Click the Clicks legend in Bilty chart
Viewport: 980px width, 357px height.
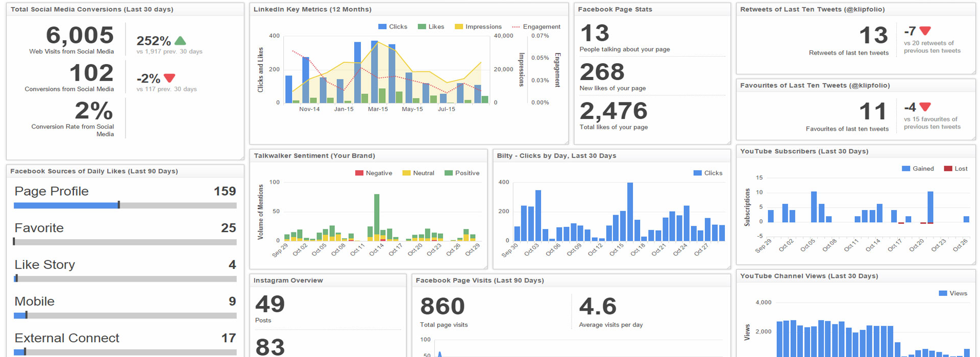pyautogui.click(x=708, y=173)
